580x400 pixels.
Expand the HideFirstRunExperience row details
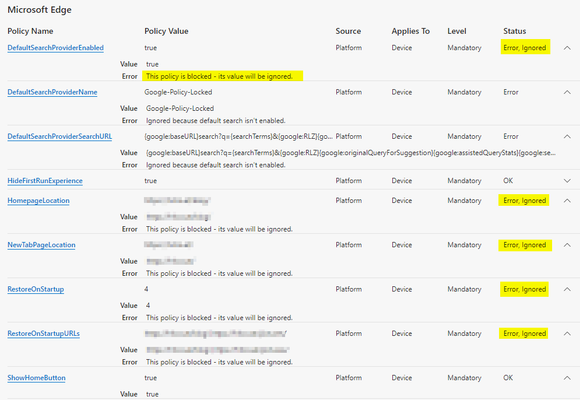click(x=567, y=181)
